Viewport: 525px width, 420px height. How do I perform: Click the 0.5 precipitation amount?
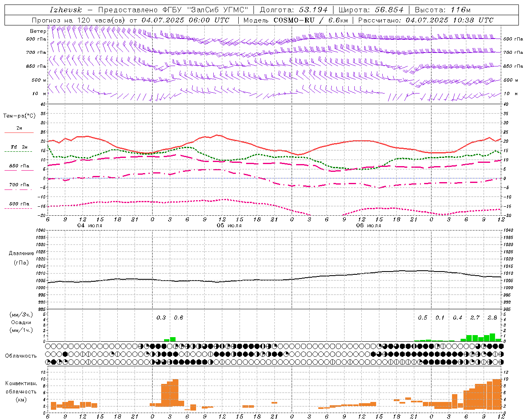(x=422, y=317)
